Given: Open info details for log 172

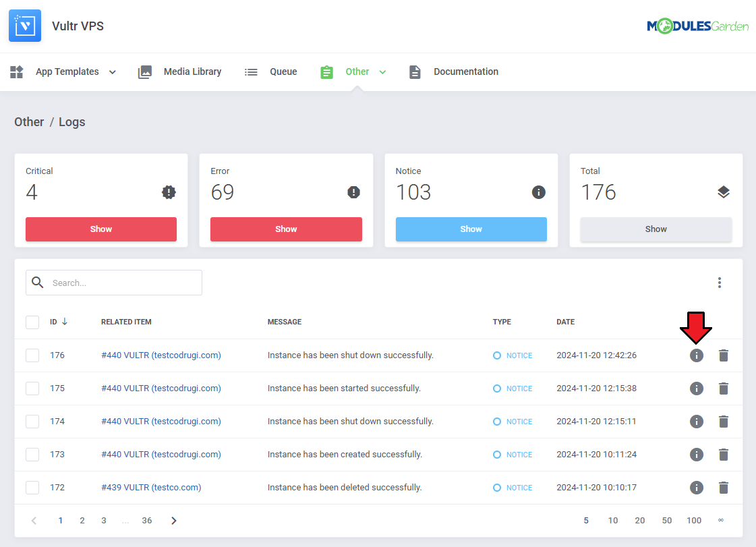Looking at the screenshot, I should pos(696,488).
